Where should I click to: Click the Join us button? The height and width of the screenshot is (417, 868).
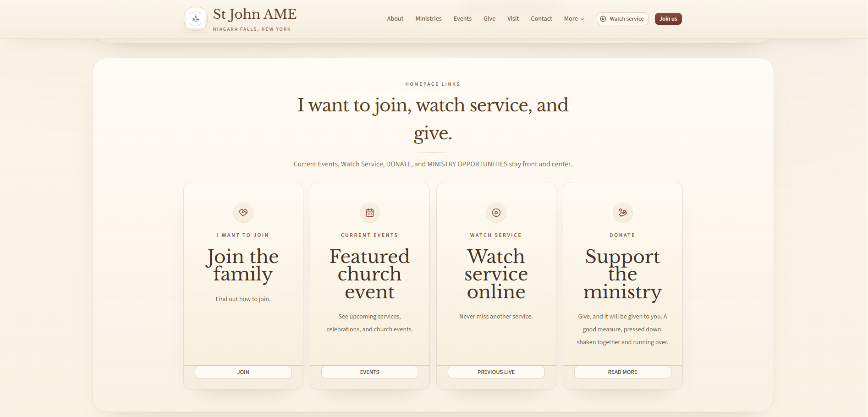pyautogui.click(x=668, y=19)
